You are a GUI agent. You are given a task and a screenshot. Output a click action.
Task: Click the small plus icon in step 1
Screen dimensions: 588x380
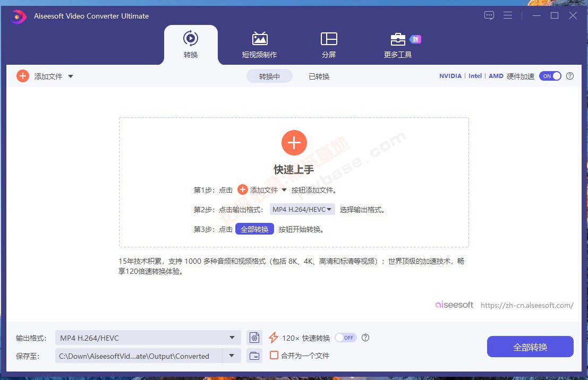243,189
